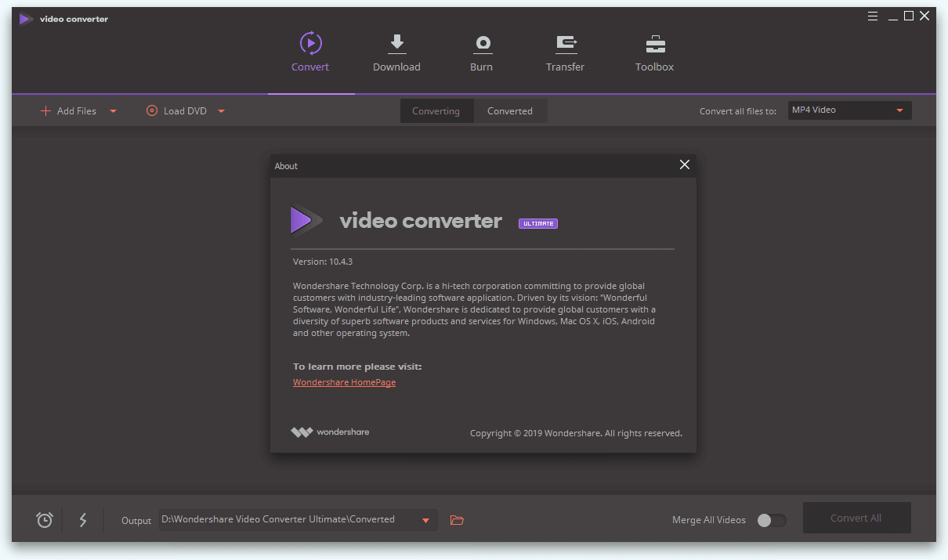Toggle Merge All Videos switch

771,520
